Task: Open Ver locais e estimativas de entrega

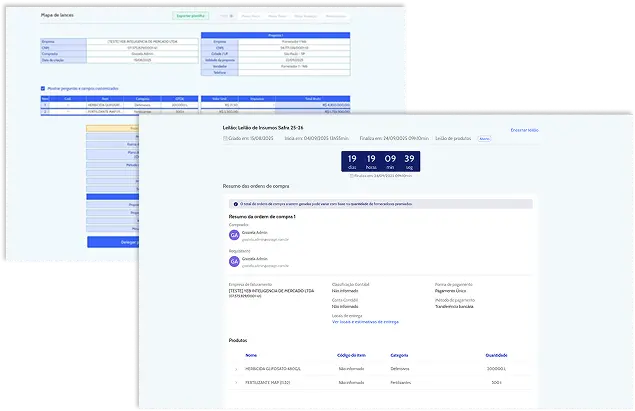Action: tap(365, 322)
